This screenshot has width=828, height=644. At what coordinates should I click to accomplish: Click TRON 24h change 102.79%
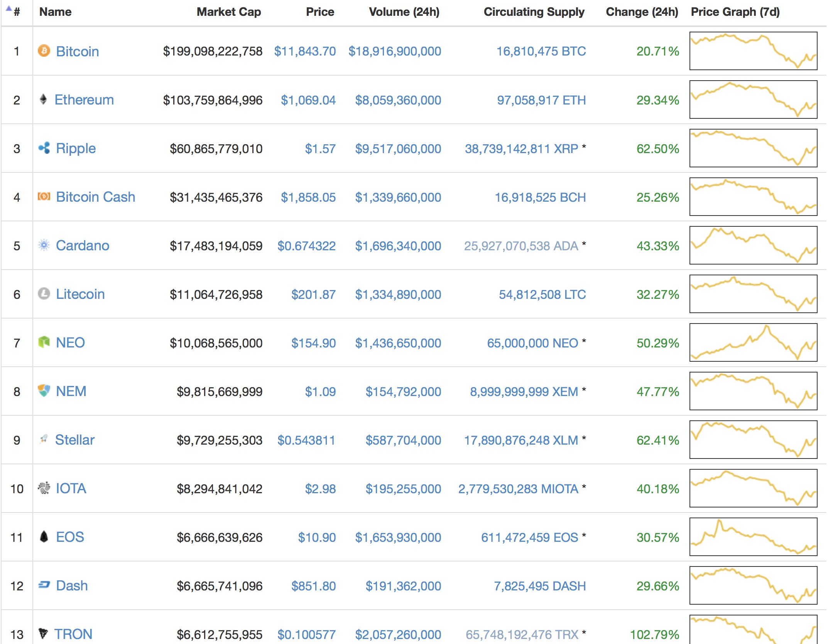tap(654, 635)
